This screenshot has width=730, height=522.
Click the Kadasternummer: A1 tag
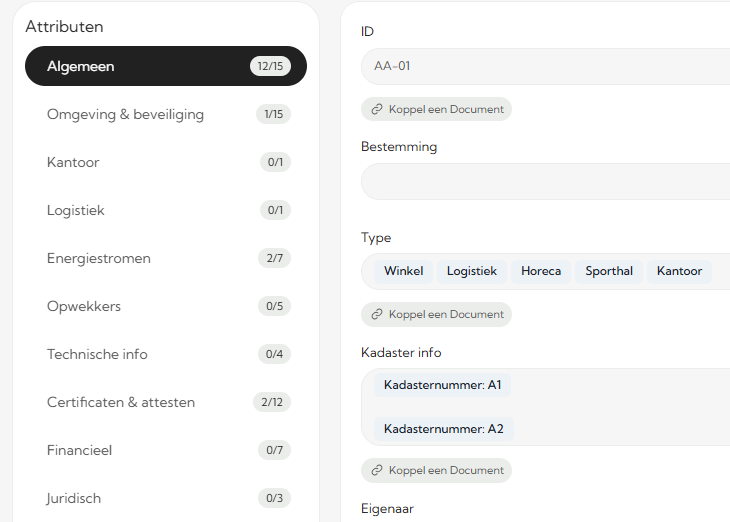click(443, 385)
